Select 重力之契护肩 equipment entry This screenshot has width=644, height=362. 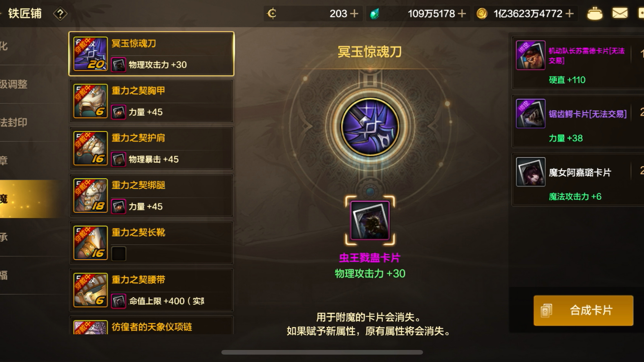click(x=152, y=148)
